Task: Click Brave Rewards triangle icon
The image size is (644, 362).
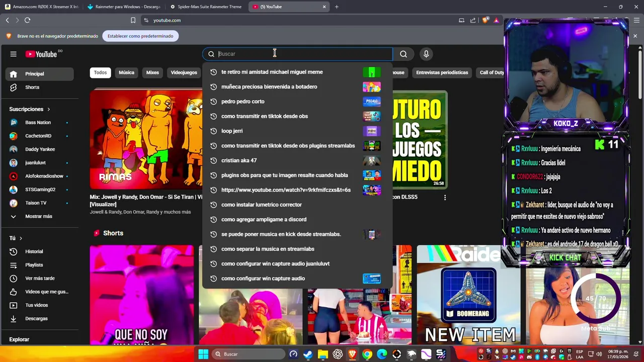Action: coord(496,20)
